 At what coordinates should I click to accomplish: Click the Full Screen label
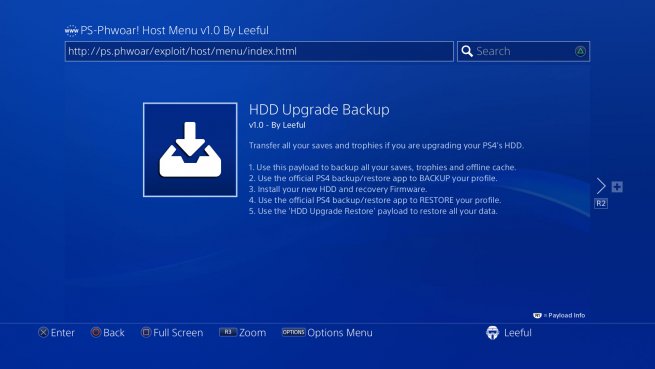point(178,333)
